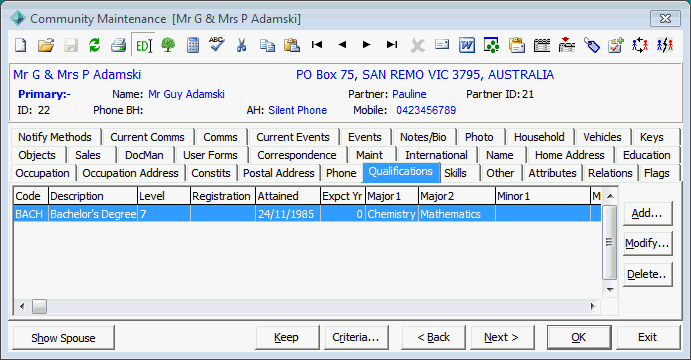The height and width of the screenshot is (360, 691).
Task: Click the Show Spouse button
Action: pos(63,338)
